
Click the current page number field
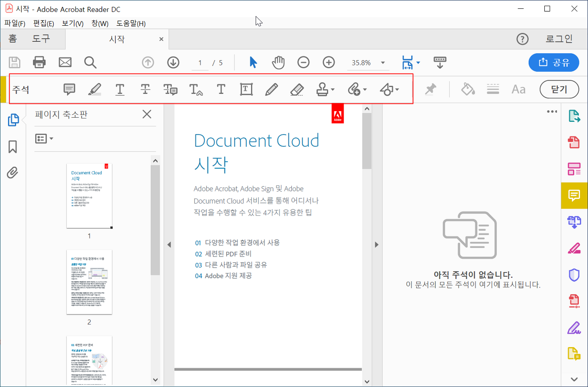click(x=200, y=63)
